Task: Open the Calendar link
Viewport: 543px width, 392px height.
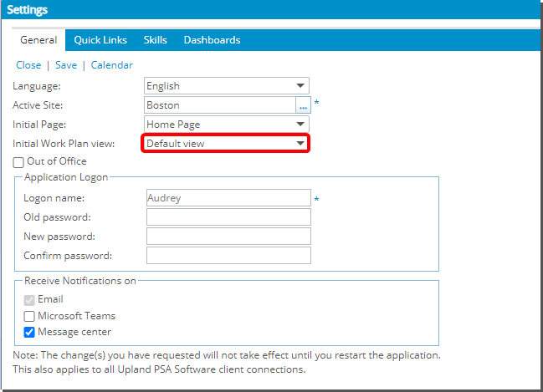Action: point(112,65)
